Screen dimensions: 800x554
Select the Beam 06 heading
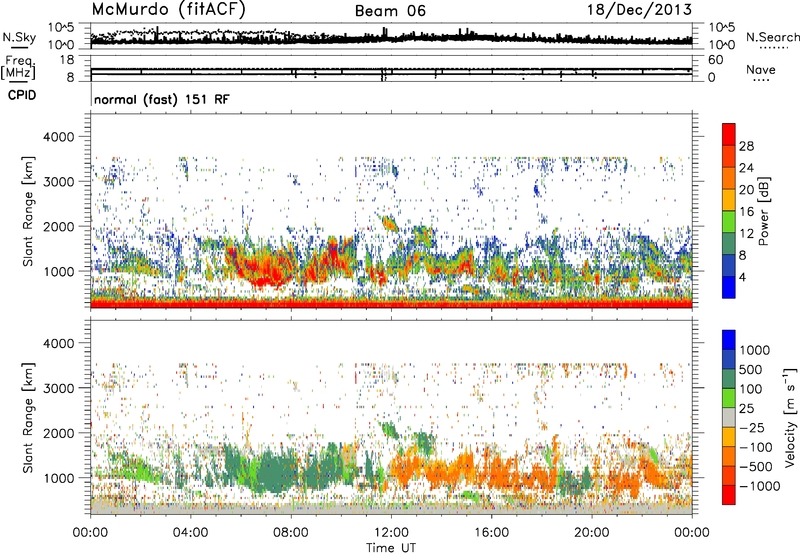[x=390, y=11]
